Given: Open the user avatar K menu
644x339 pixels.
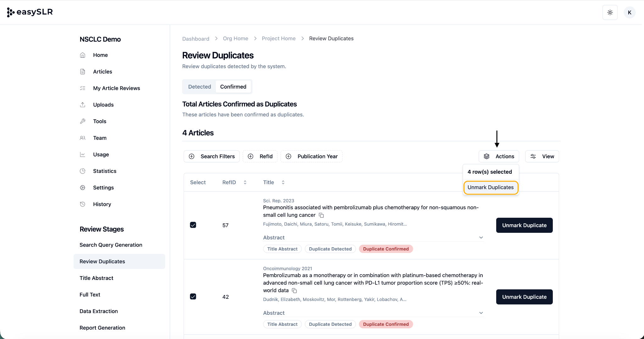Looking at the screenshot, I should (629, 13).
